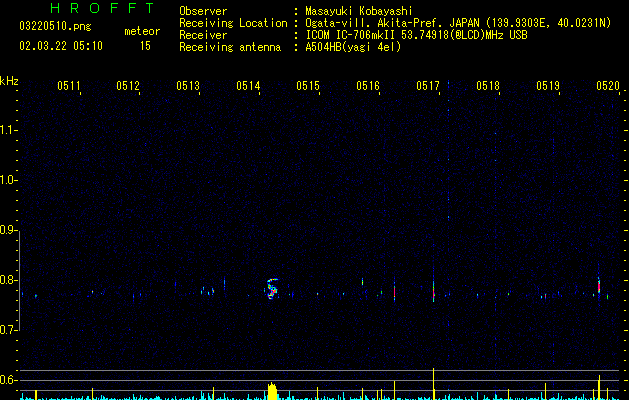Click the meteor count label
The image size is (629, 400).
click(142, 31)
